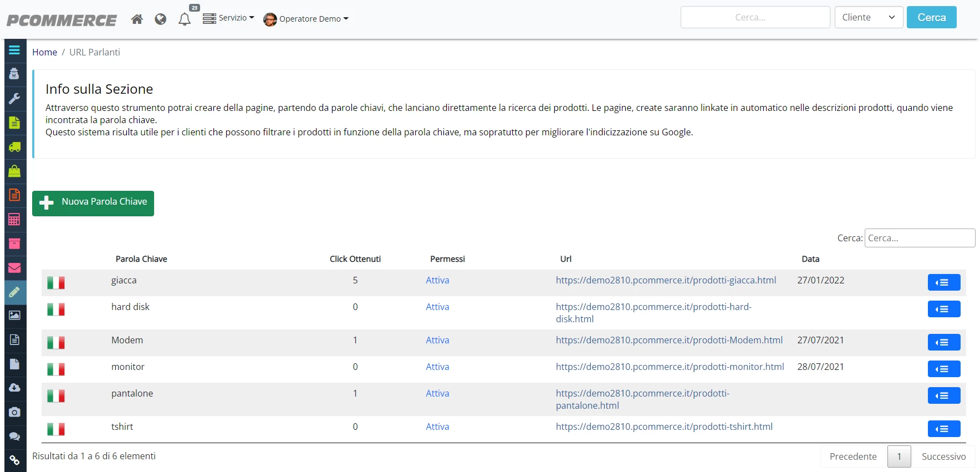This screenshot has width=980, height=472.
Task: Open the Cliente search type dropdown
Action: pyautogui.click(x=869, y=17)
